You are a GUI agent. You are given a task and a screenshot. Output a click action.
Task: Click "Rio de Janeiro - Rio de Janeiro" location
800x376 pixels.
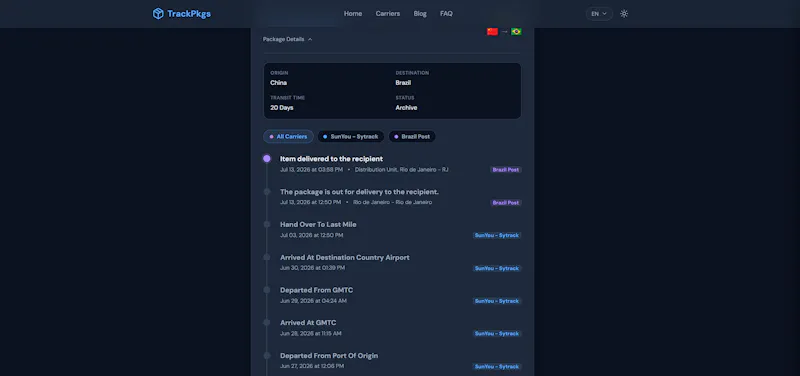(x=392, y=203)
